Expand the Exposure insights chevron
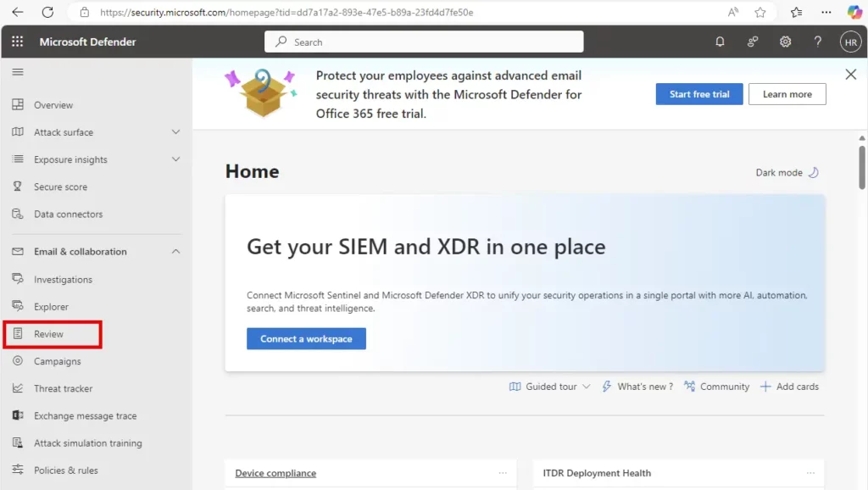 point(175,159)
